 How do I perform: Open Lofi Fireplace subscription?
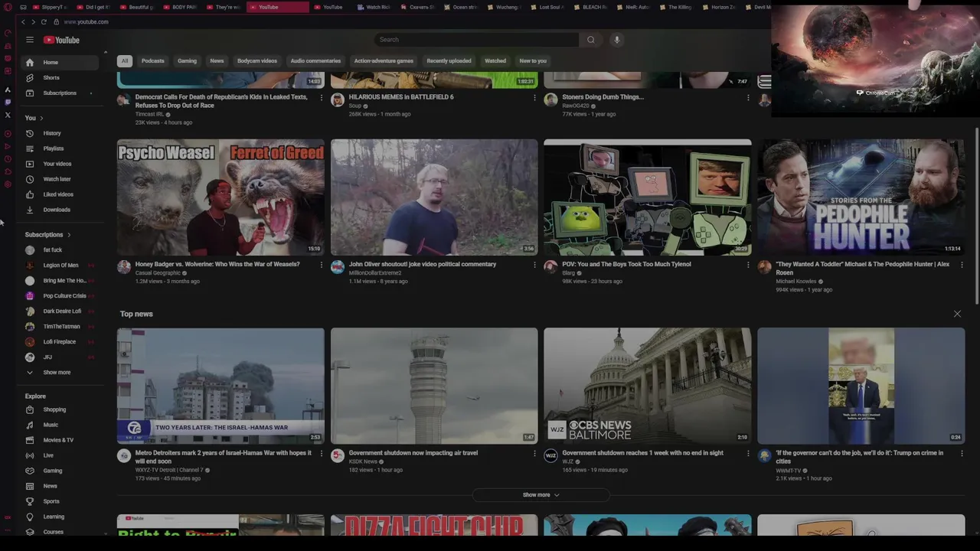[x=60, y=342]
